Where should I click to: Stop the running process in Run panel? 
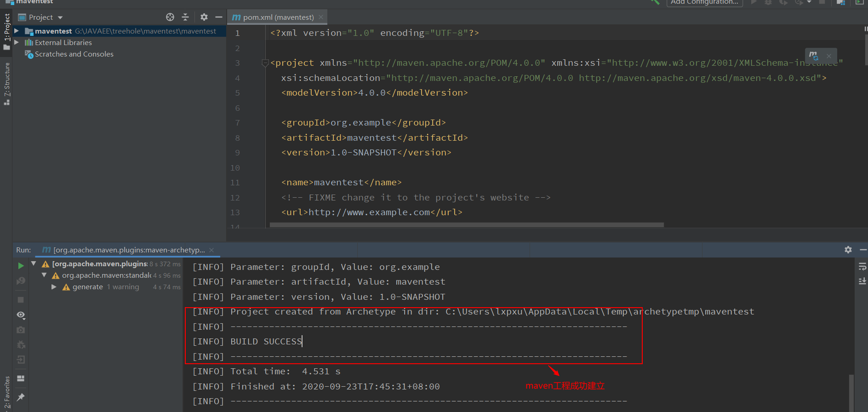click(x=21, y=299)
